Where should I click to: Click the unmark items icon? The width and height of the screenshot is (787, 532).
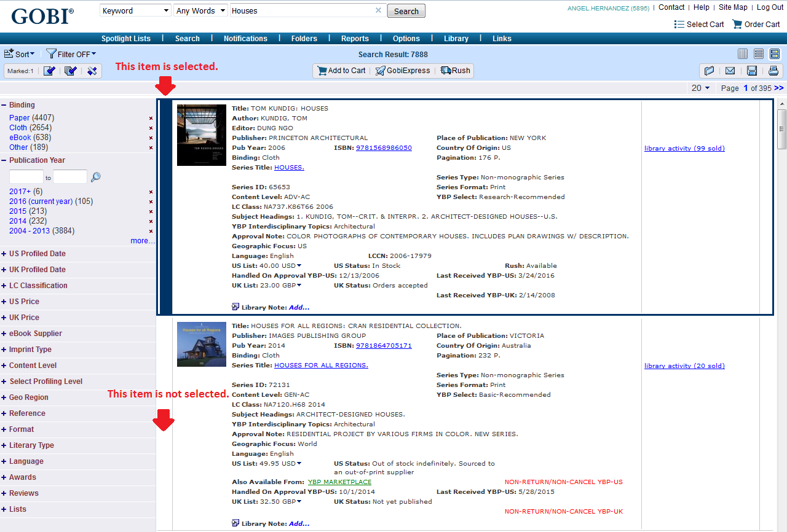click(92, 71)
